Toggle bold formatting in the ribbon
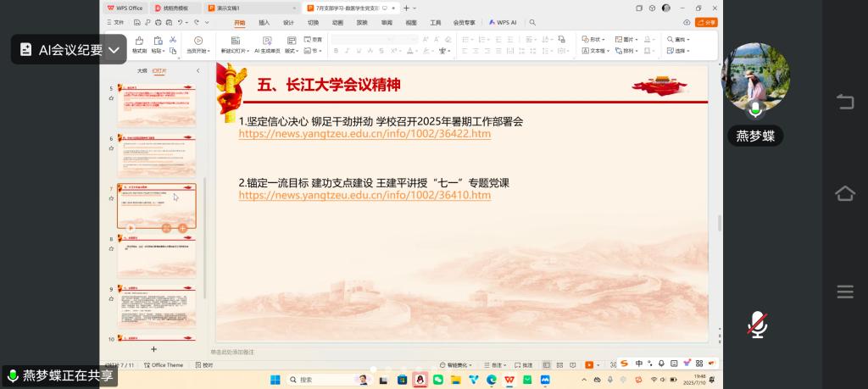 (x=336, y=51)
